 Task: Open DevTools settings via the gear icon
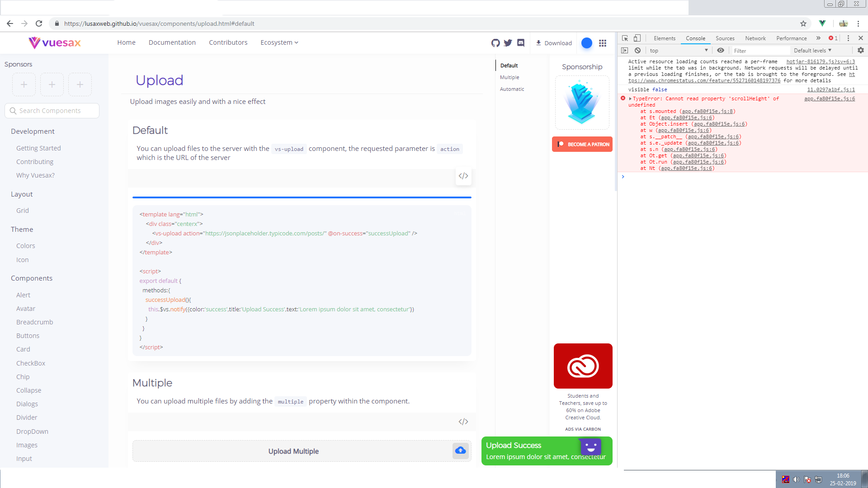pos(860,51)
